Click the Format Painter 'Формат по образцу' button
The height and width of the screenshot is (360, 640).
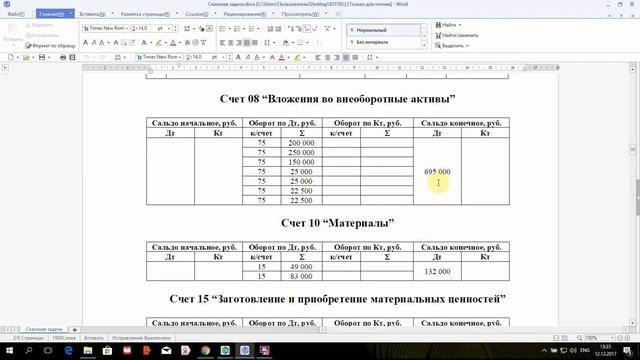pos(51,46)
